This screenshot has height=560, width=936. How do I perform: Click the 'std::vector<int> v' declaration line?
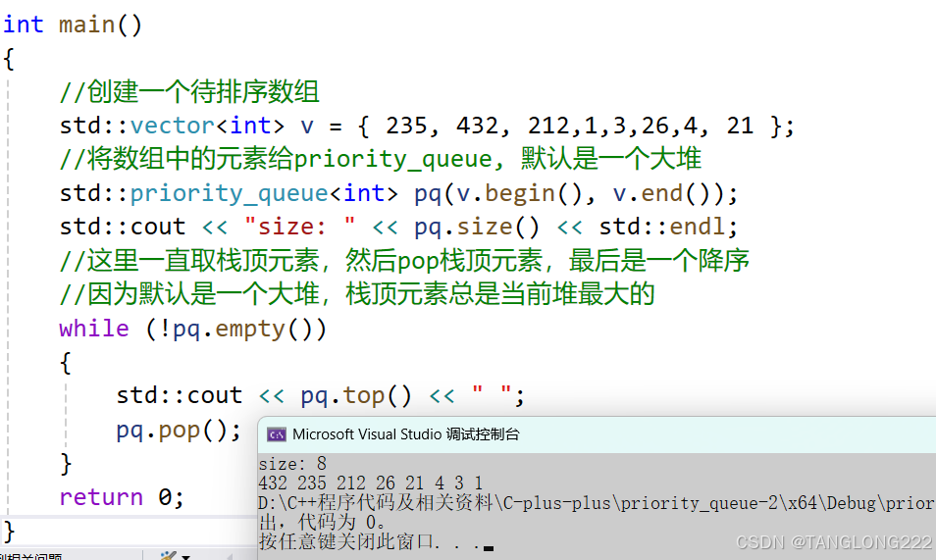pos(427,126)
